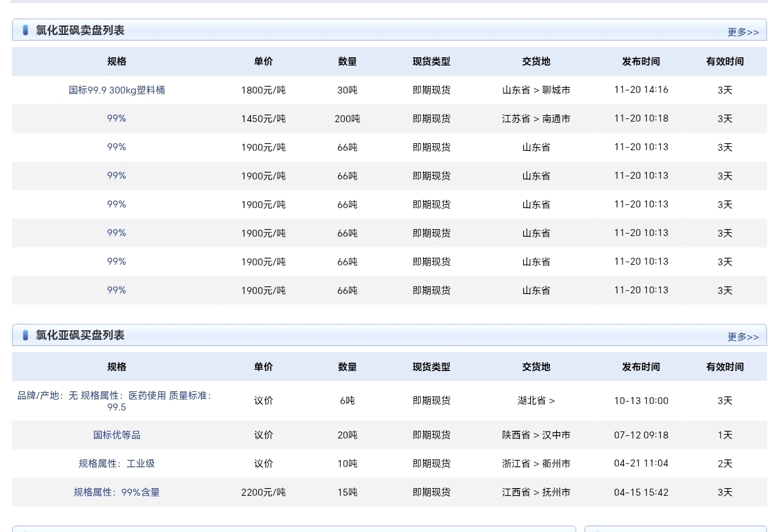
Task: Open 规格属性：工业级 listing
Action: [x=116, y=463]
